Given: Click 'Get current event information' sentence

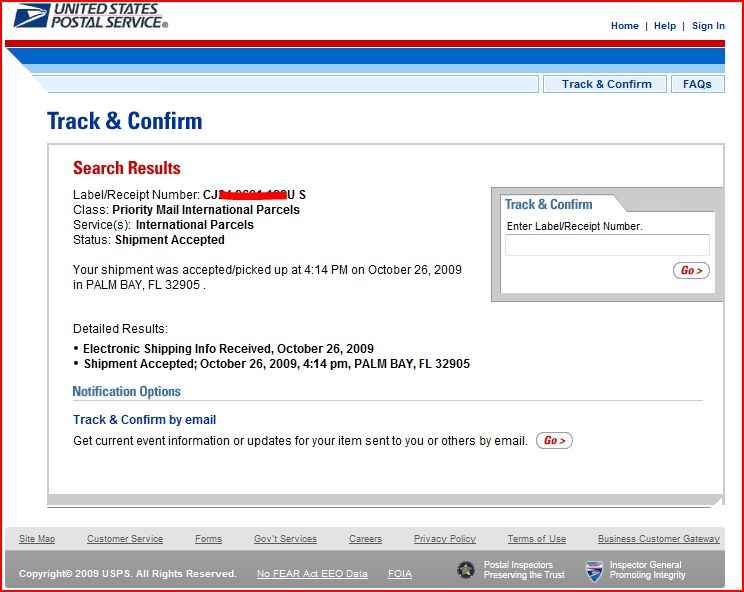Looking at the screenshot, I should (x=300, y=441).
